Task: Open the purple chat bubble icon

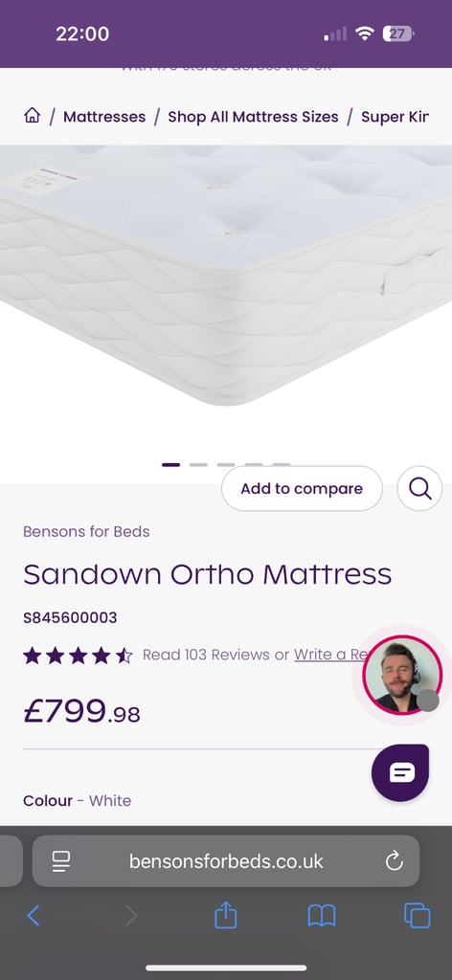Action: point(400,772)
